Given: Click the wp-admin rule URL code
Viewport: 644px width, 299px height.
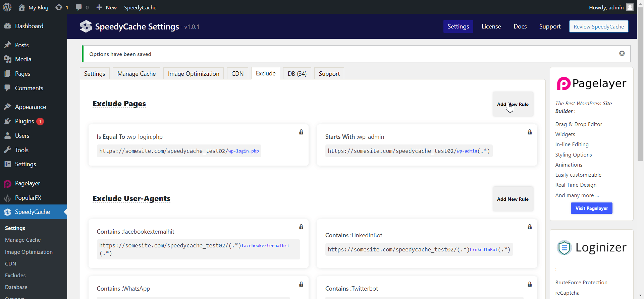Looking at the screenshot, I should (x=409, y=151).
